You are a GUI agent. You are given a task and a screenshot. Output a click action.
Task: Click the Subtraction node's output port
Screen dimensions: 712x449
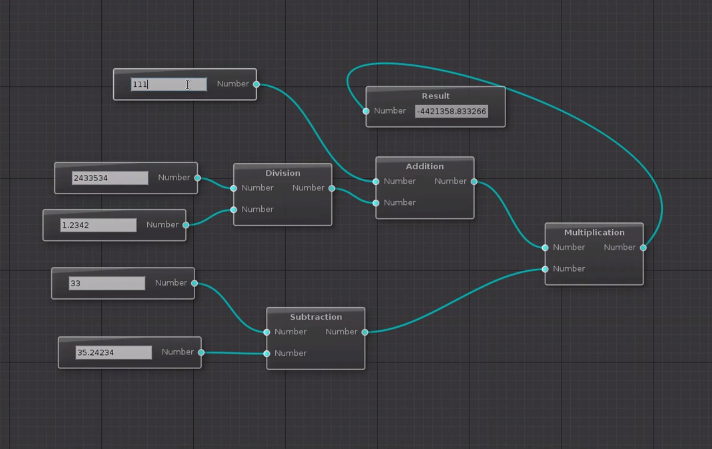365,332
